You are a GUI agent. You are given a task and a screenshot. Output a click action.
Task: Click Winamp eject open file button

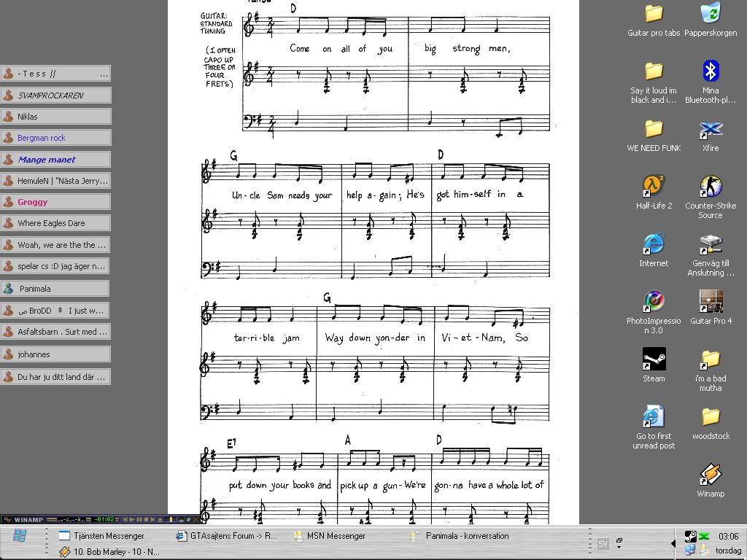[x=160, y=519]
